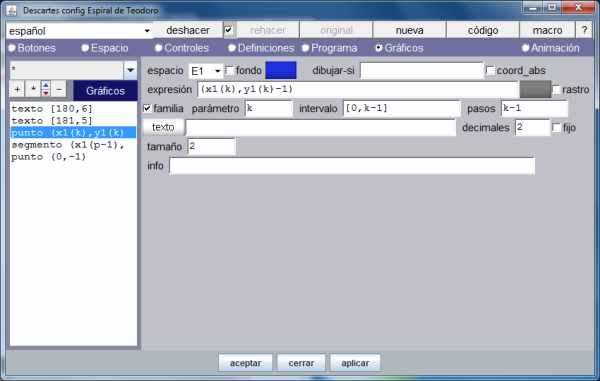Click the red down arrow to move item down
Viewport: 600px width, 381px height.
(46, 94)
